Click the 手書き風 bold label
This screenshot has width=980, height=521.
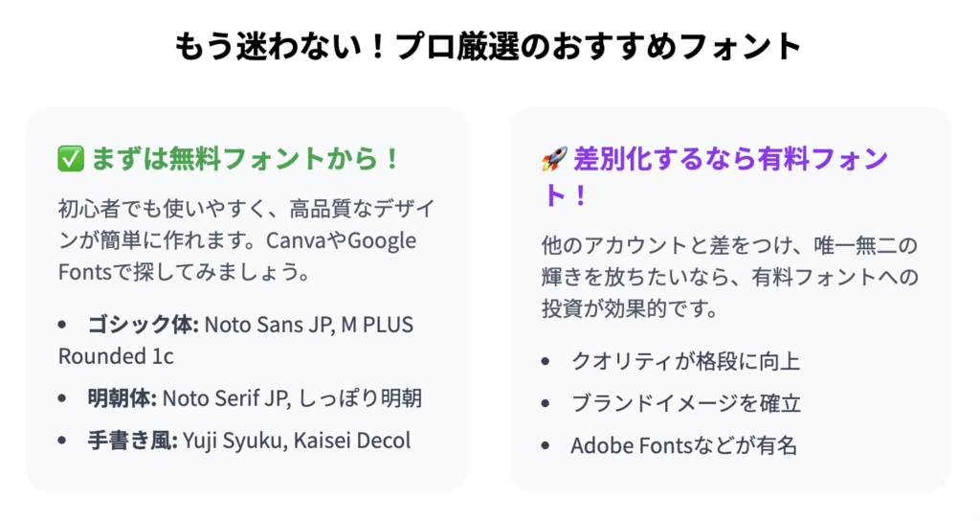[x=132, y=441]
